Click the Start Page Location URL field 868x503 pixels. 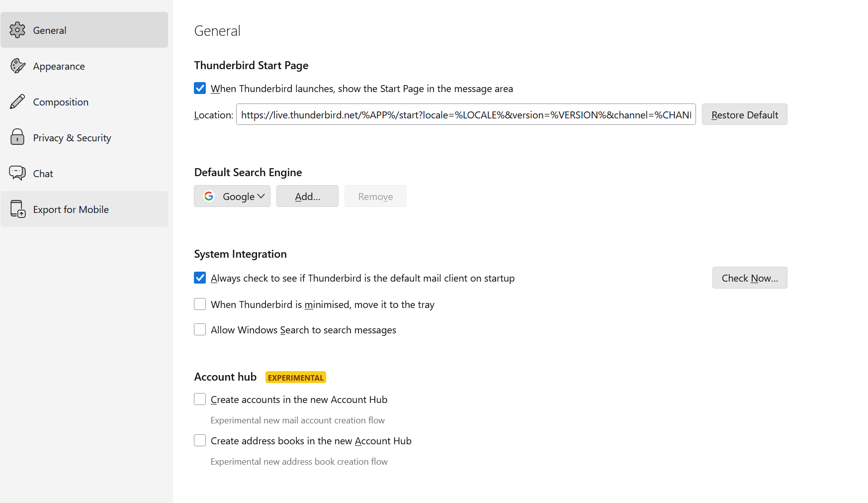(465, 114)
